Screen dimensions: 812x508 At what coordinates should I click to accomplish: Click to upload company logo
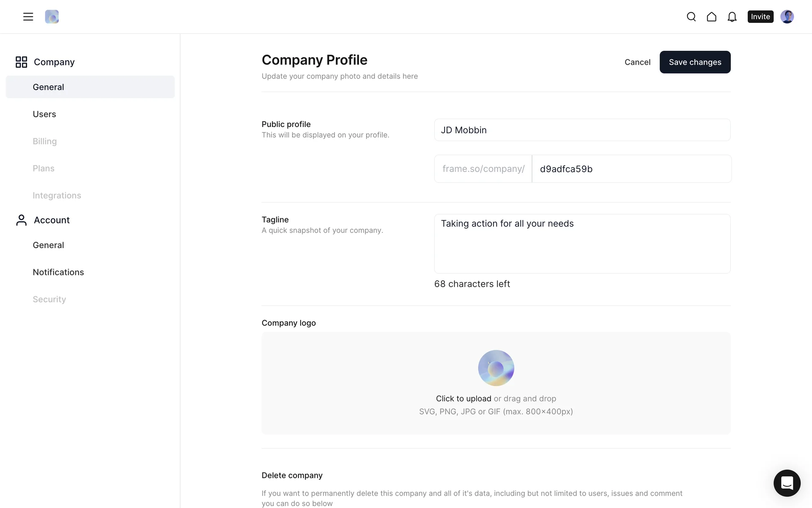(x=463, y=398)
